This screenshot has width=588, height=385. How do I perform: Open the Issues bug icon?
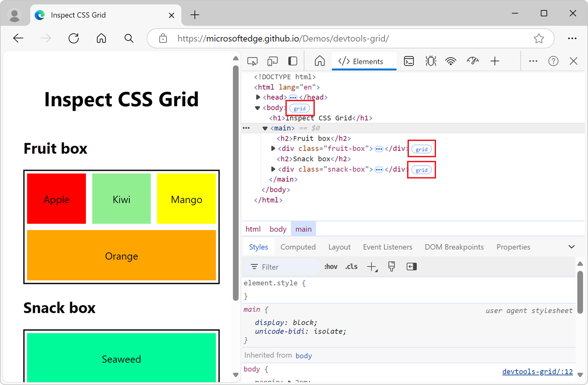[x=431, y=61]
